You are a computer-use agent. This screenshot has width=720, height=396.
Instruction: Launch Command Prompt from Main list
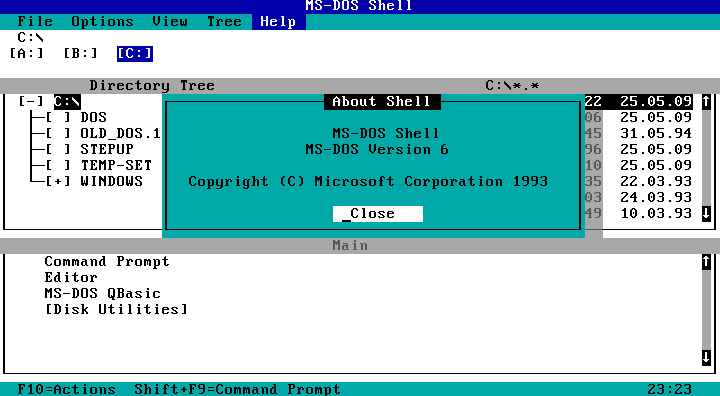click(x=107, y=261)
